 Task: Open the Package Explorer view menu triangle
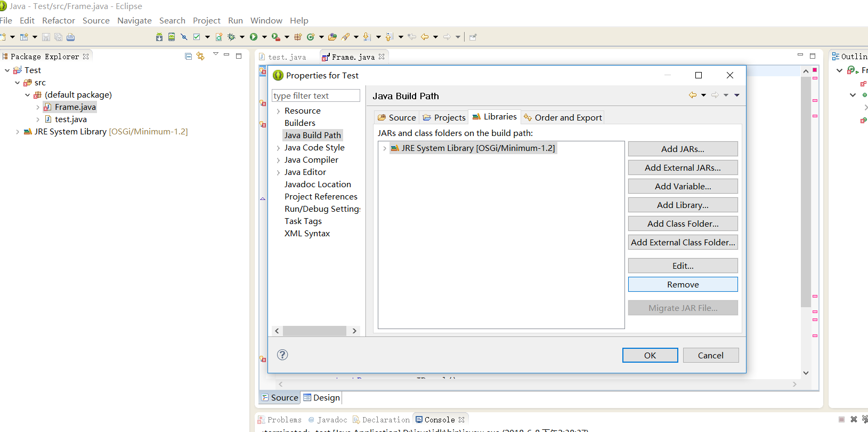[x=215, y=54]
